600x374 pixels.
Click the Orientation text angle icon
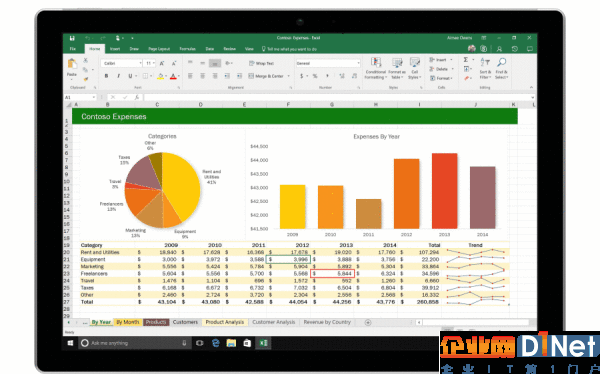pyautogui.click(x=228, y=63)
